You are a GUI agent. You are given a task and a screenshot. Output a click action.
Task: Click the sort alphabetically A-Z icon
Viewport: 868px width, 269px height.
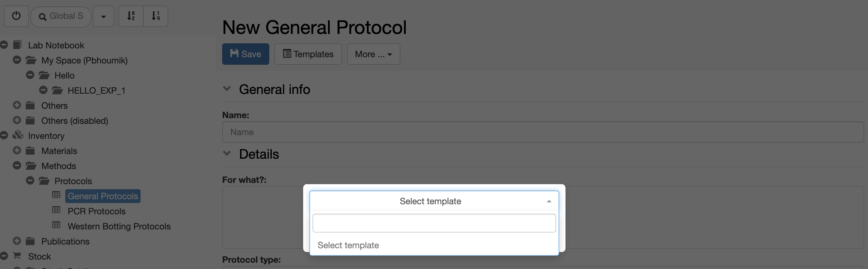coord(131,16)
